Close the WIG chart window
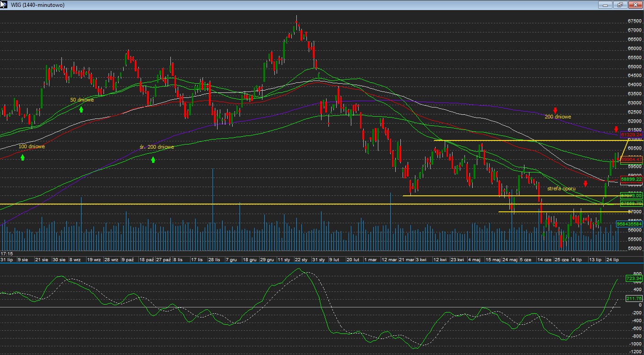Viewport: 644px width, 355px height. tap(635, 5)
